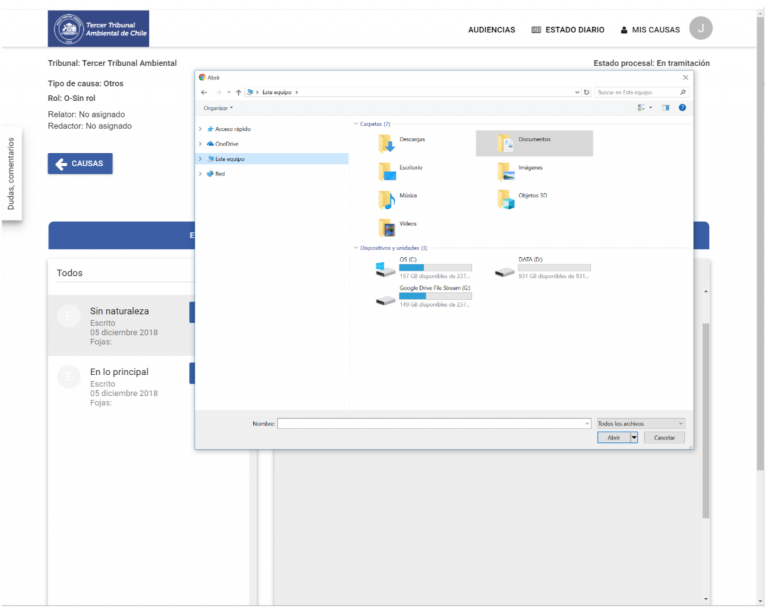Expand the Acceso rápido tree node

[x=201, y=129]
